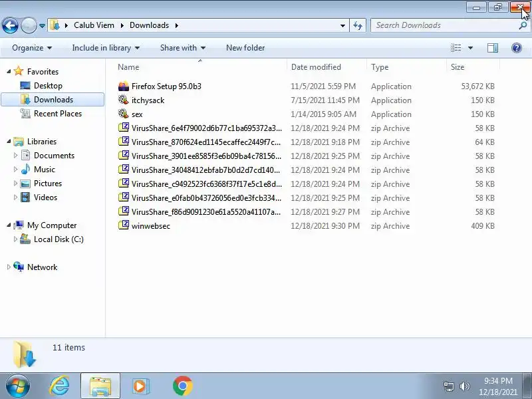
Task: Select the Videos library
Action: [45, 197]
